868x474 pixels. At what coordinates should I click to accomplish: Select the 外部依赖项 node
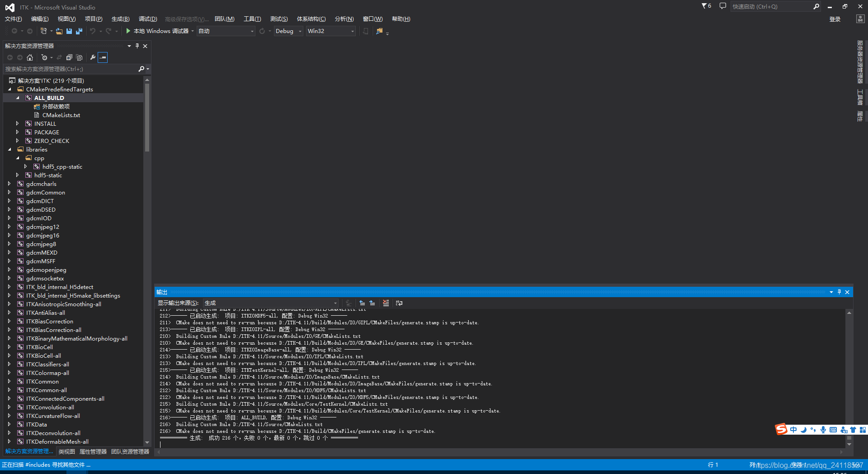pyautogui.click(x=56, y=106)
